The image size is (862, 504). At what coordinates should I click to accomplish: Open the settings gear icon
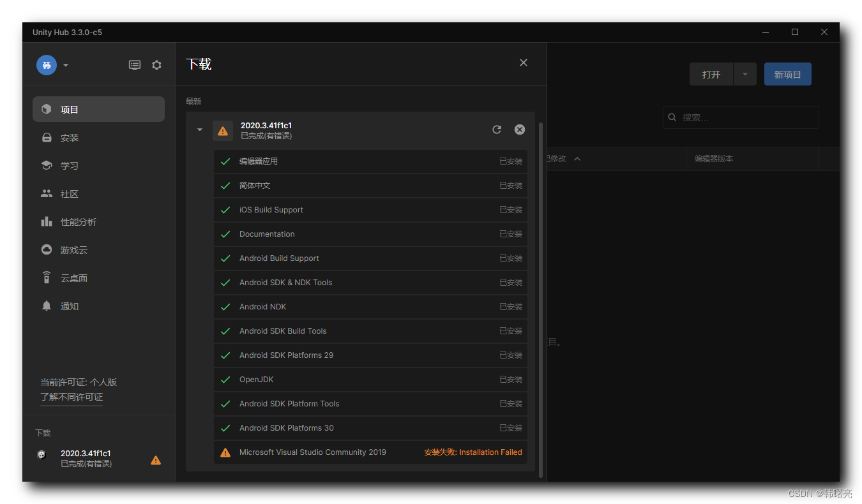(x=156, y=65)
